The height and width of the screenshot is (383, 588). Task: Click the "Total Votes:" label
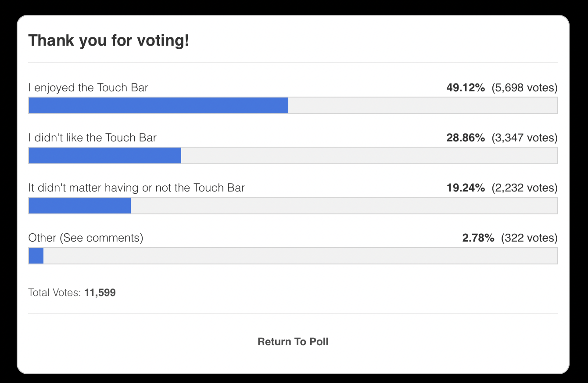(54, 293)
